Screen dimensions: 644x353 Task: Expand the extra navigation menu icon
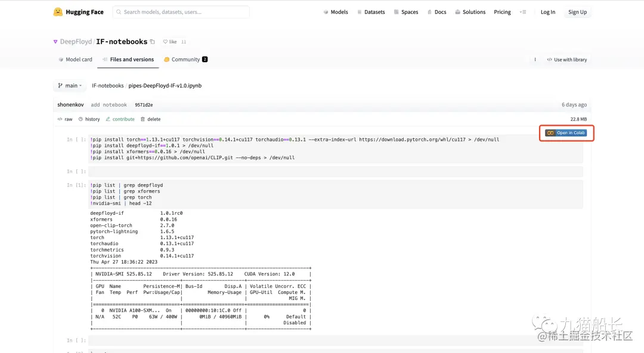[523, 12]
